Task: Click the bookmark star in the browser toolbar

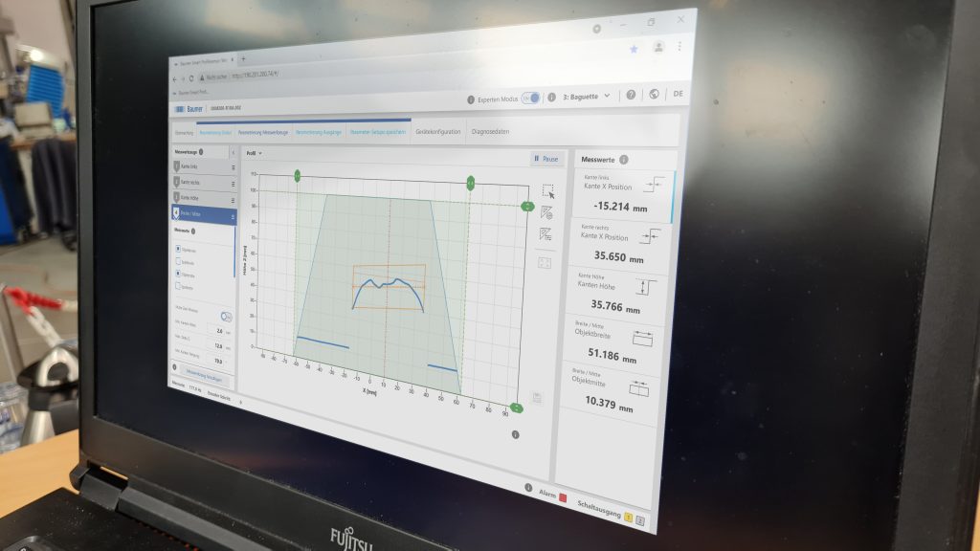Action: [635, 50]
